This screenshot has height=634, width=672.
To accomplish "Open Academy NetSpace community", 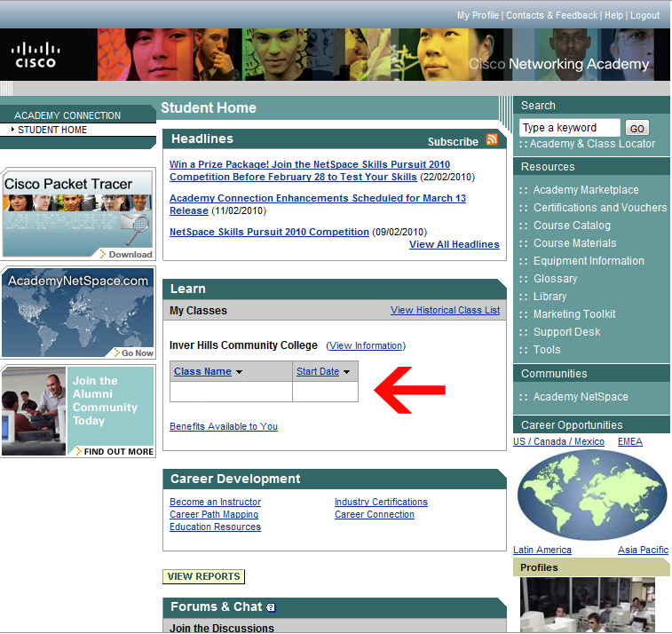I will (581, 397).
